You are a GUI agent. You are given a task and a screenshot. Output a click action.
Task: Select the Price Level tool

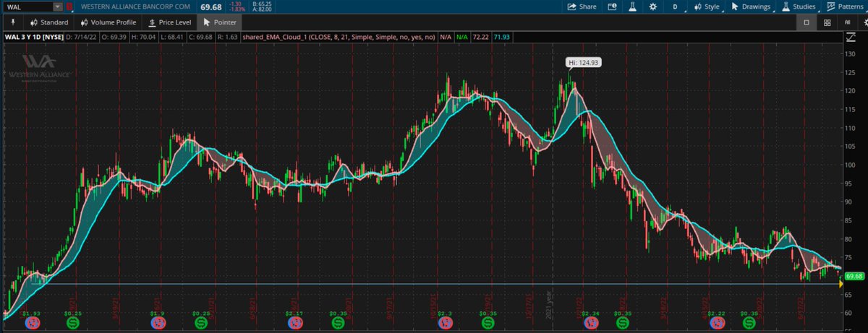coord(169,22)
